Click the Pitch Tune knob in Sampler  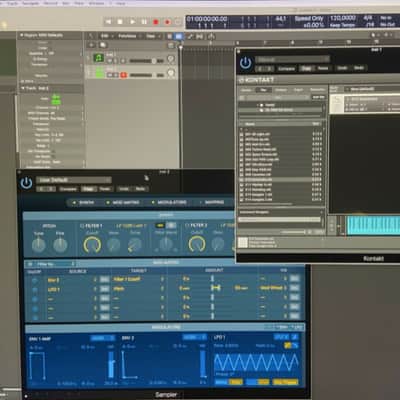39,245
